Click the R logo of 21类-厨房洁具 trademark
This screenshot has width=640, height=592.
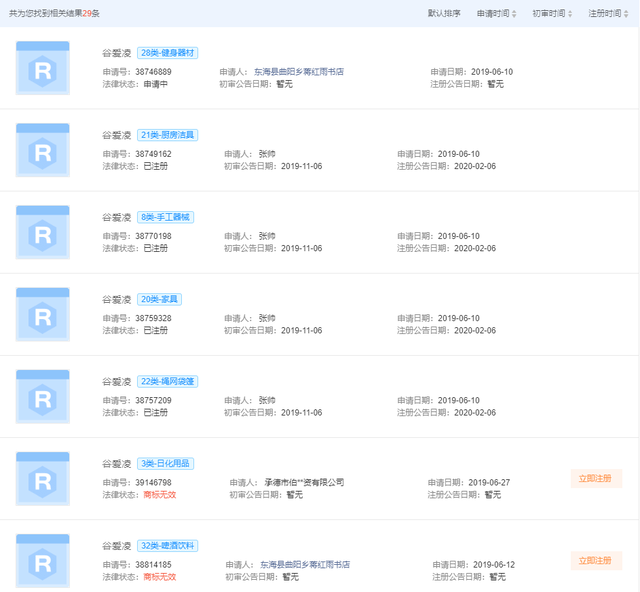click(x=43, y=150)
